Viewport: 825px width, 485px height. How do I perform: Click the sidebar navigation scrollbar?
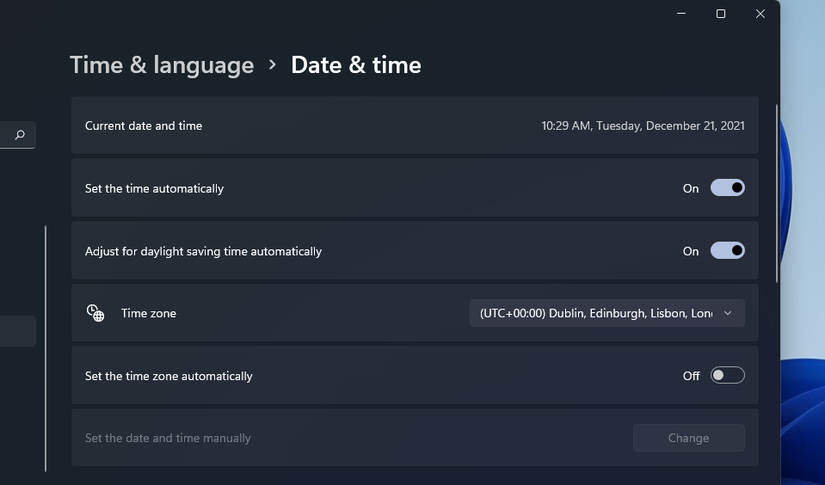[x=45, y=348]
